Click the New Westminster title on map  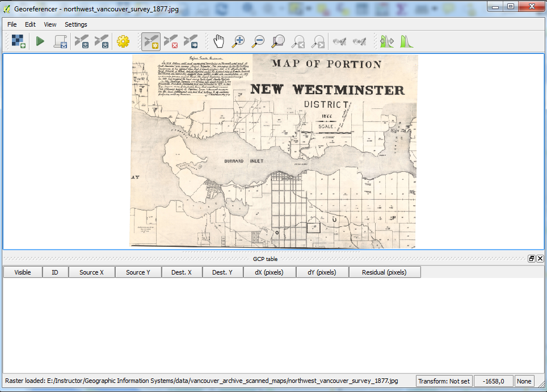tap(327, 90)
